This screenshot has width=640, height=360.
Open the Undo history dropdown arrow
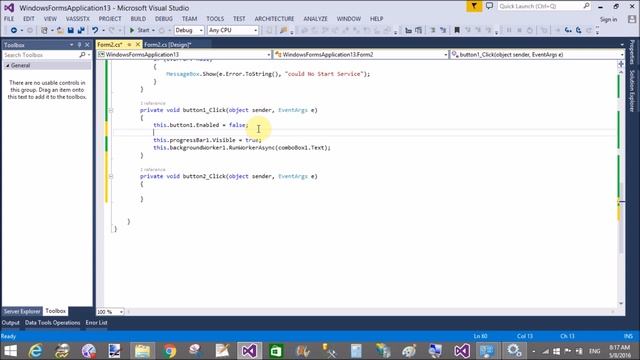pyautogui.click(x=103, y=31)
